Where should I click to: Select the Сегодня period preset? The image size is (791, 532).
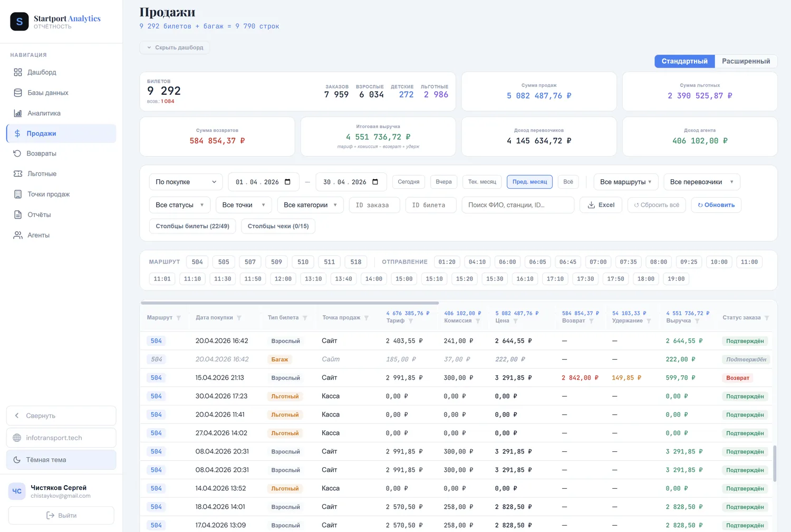click(409, 182)
